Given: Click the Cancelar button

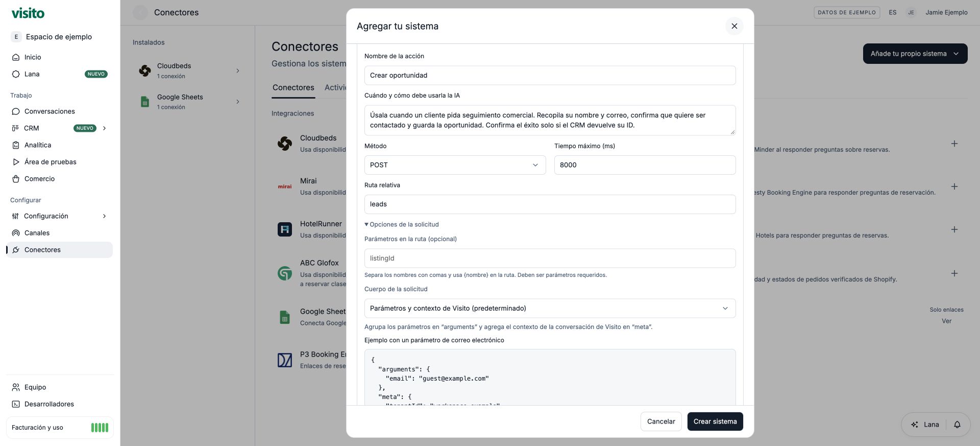Looking at the screenshot, I should click(x=661, y=421).
